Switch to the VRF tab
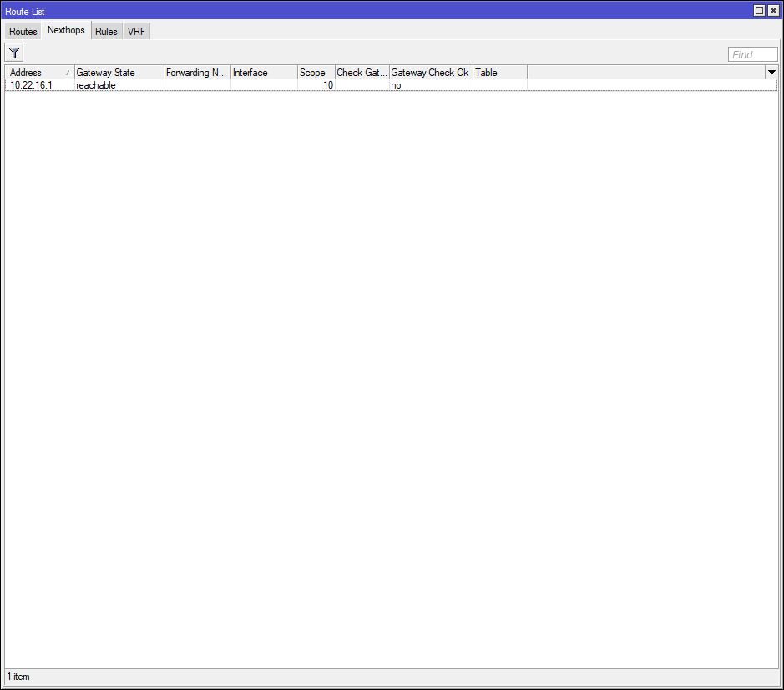 136,31
